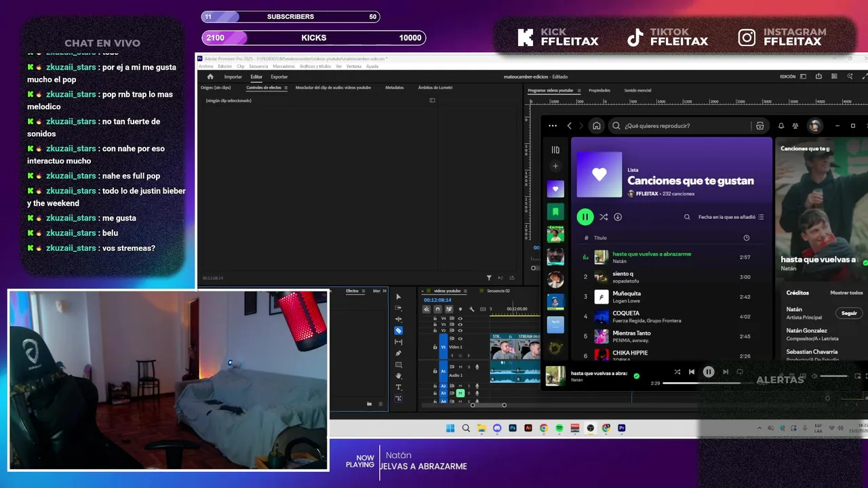Viewport: 868px width, 488px height.
Task: Open Spotify notifications bell icon
Action: coord(781,125)
